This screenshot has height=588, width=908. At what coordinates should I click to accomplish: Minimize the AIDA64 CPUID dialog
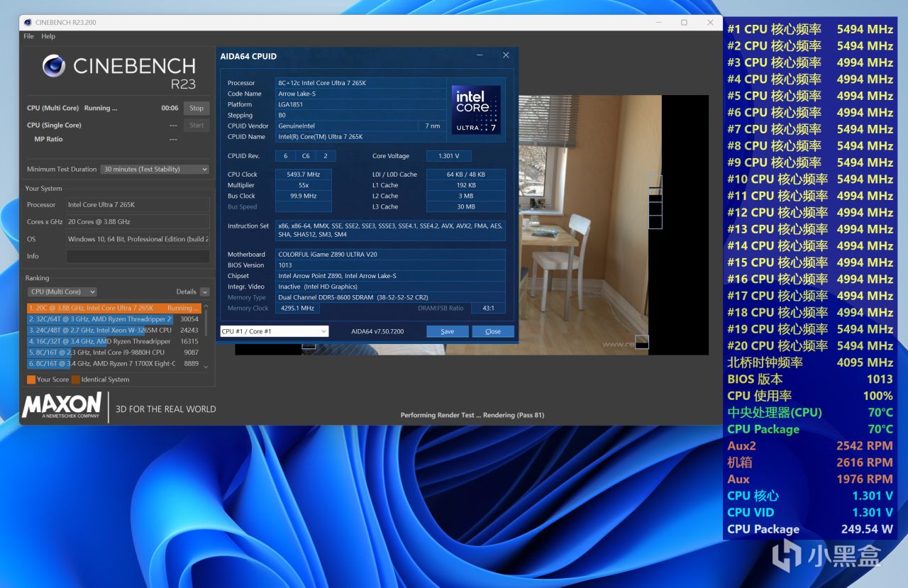[480, 55]
